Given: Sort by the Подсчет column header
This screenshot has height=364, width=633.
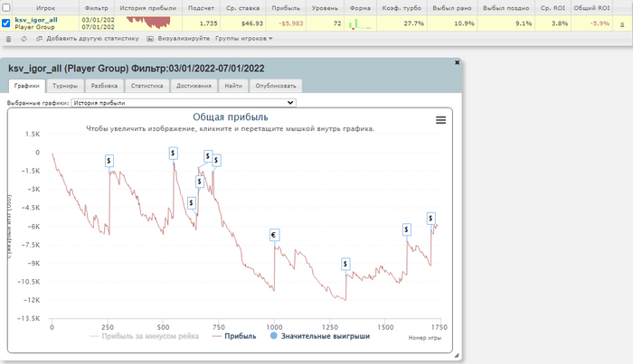Looking at the screenshot, I should pyautogui.click(x=201, y=7).
